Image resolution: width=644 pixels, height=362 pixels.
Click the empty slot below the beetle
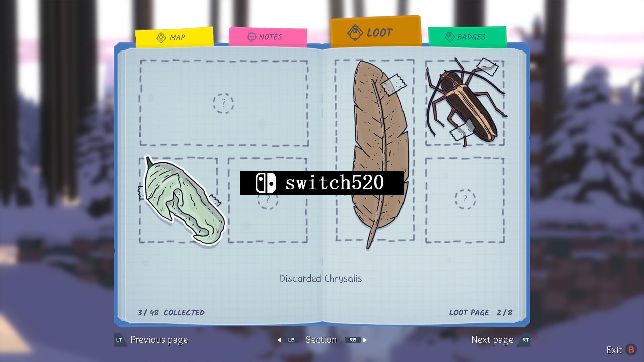point(465,199)
